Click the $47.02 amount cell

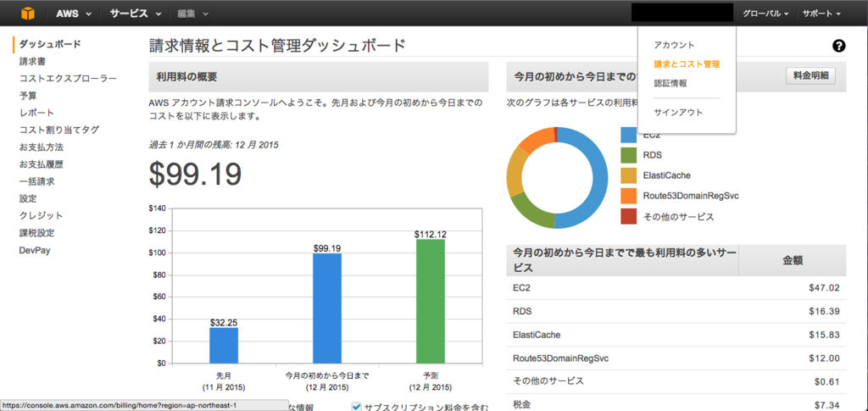click(824, 287)
